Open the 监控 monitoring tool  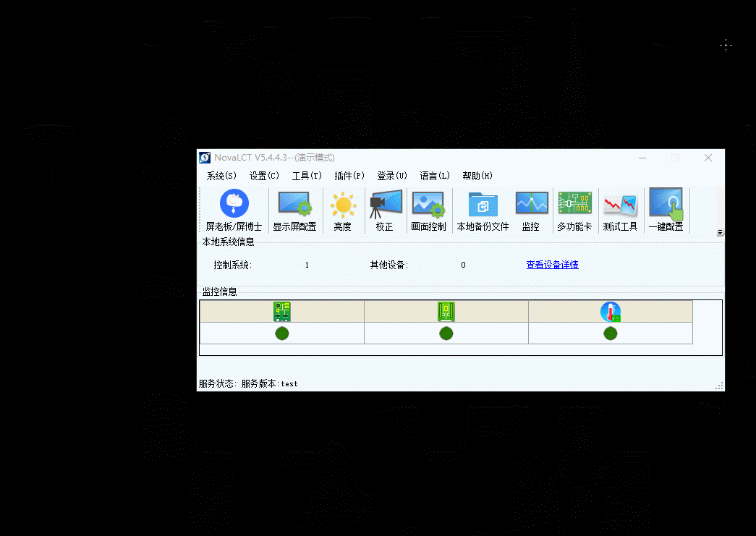(531, 210)
